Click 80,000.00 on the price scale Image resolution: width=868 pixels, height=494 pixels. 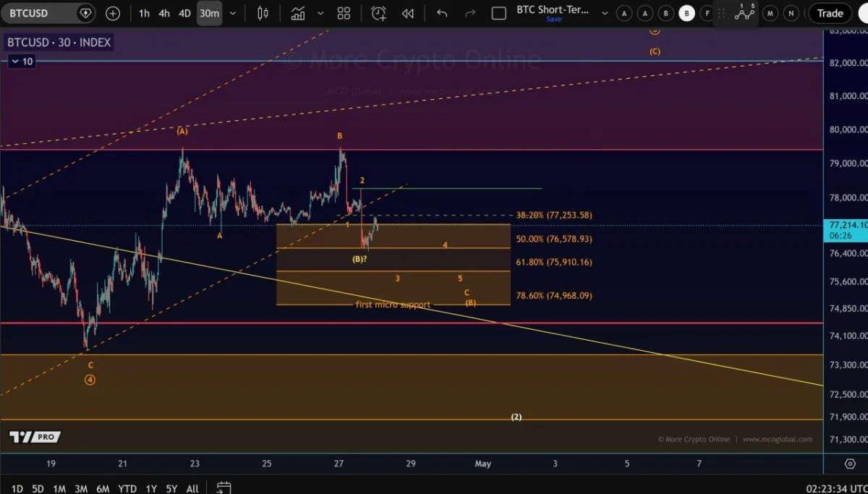click(x=848, y=130)
